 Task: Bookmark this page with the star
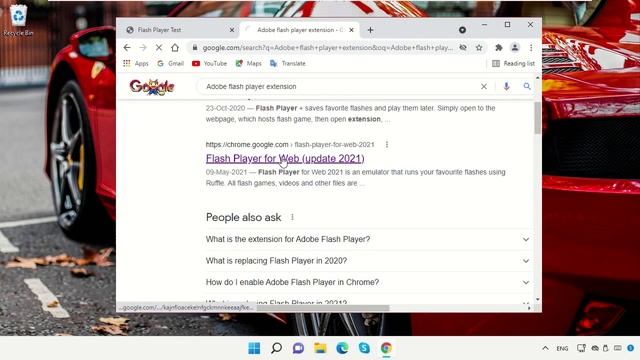[479, 48]
